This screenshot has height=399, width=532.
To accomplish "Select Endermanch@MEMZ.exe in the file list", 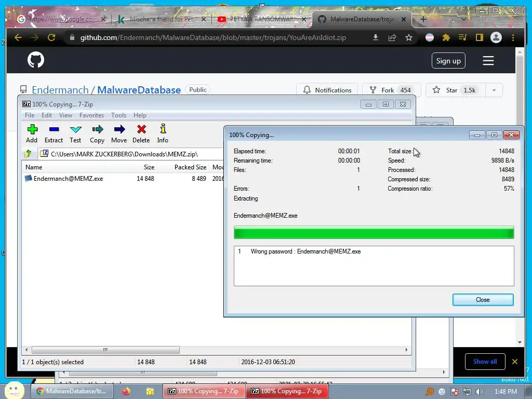I will pyautogui.click(x=68, y=179).
